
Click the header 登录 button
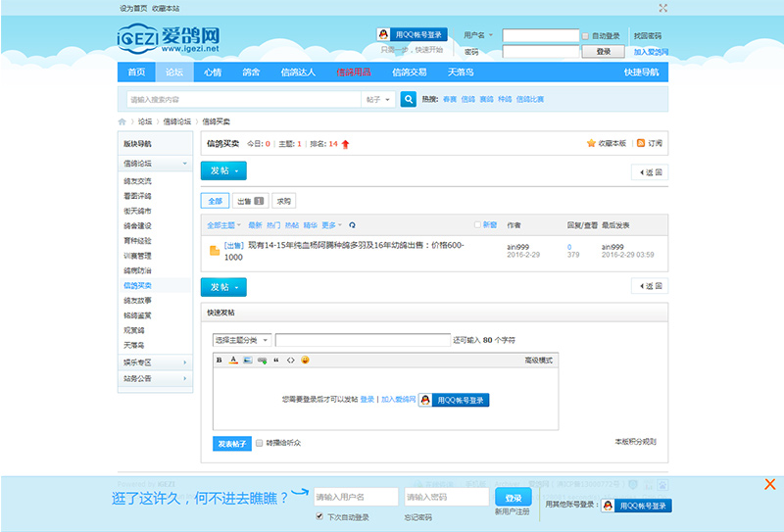click(604, 52)
